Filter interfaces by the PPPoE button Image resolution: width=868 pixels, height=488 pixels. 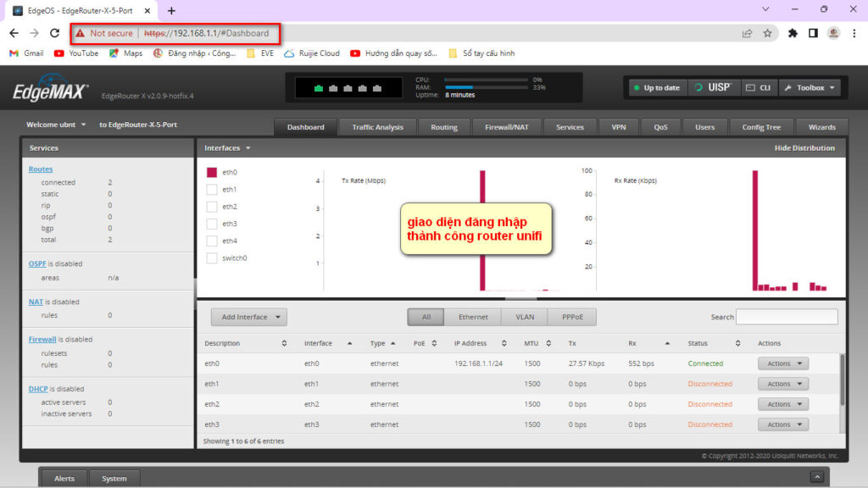(572, 317)
